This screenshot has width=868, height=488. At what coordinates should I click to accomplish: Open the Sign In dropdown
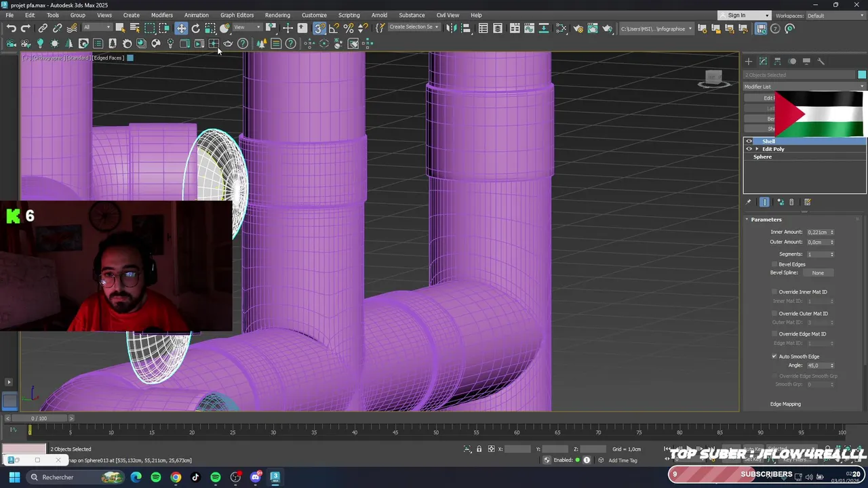pos(745,16)
